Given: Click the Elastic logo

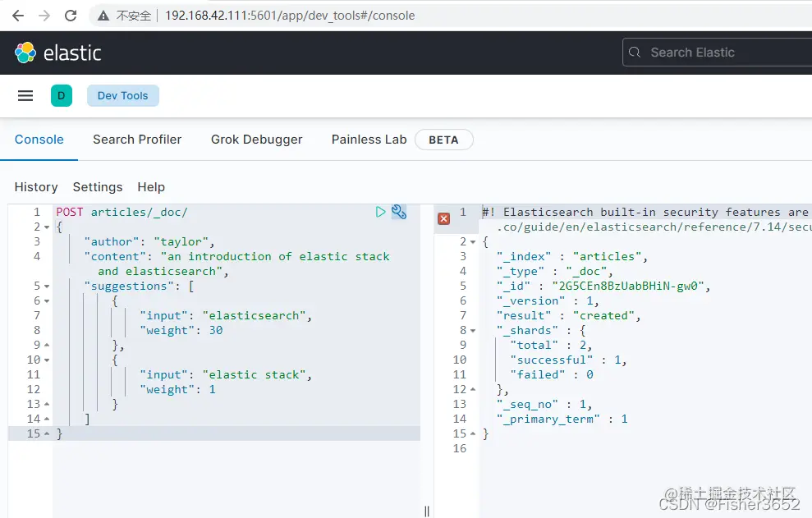Looking at the screenshot, I should pyautogui.click(x=58, y=53).
